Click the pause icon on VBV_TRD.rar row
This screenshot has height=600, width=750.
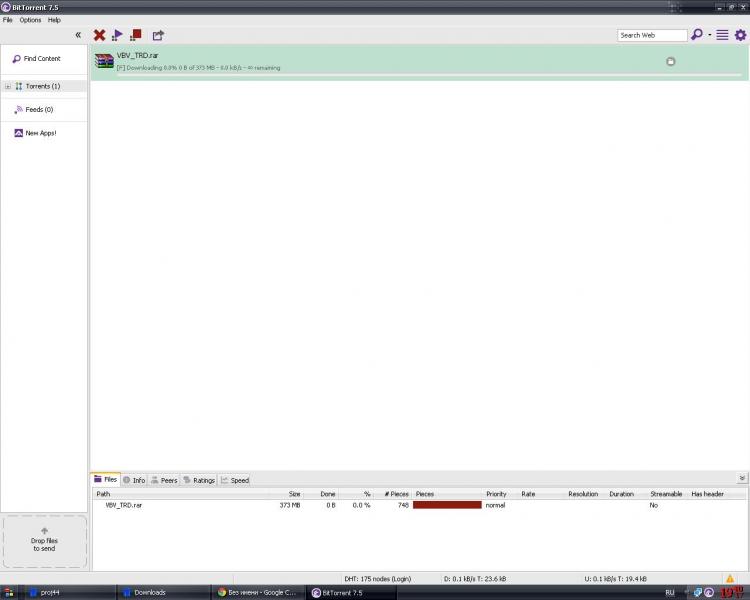tap(670, 61)
